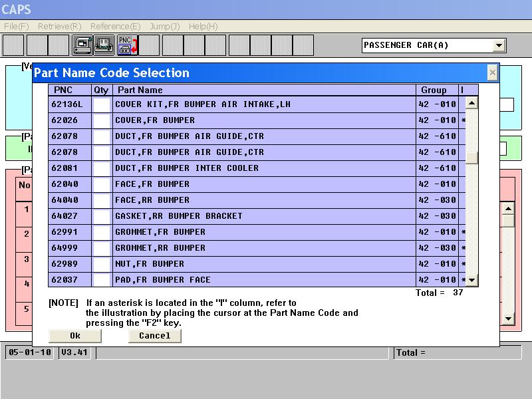Click the Qty box for 62136L

point(102,104)
